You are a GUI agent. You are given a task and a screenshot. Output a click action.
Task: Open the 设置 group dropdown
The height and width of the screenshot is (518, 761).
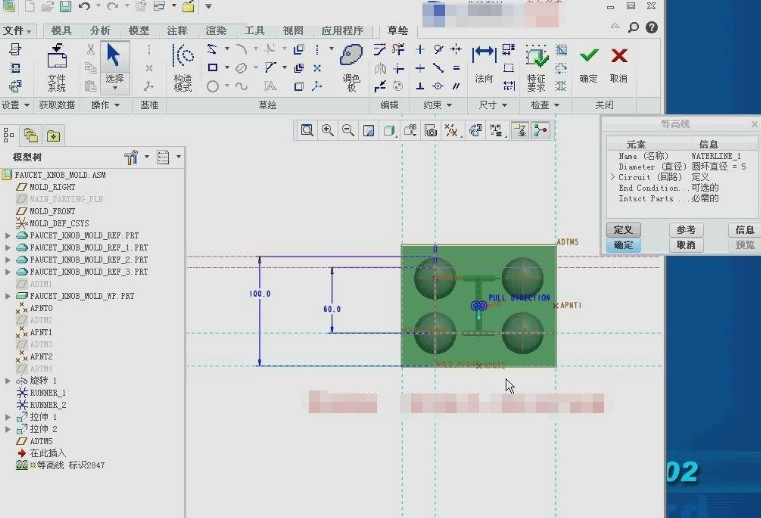(x=16, y=105)
